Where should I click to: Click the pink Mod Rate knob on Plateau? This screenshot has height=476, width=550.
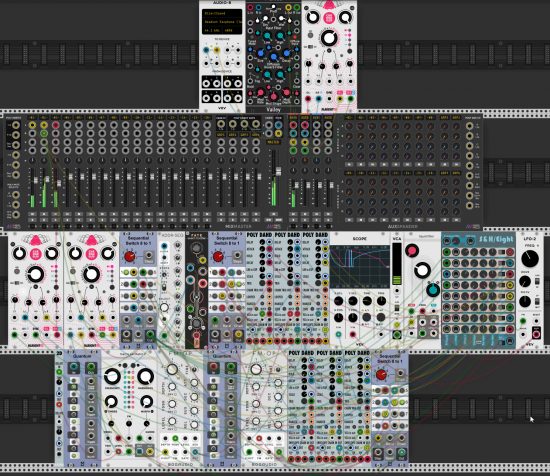point(261,93)
